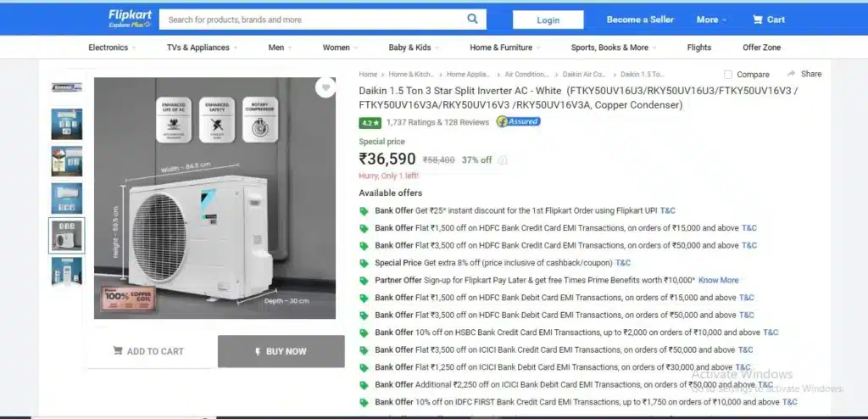Screen dimensions: 868x419
Task: Open Know More for Partner Offer
Action: [719, 281]
